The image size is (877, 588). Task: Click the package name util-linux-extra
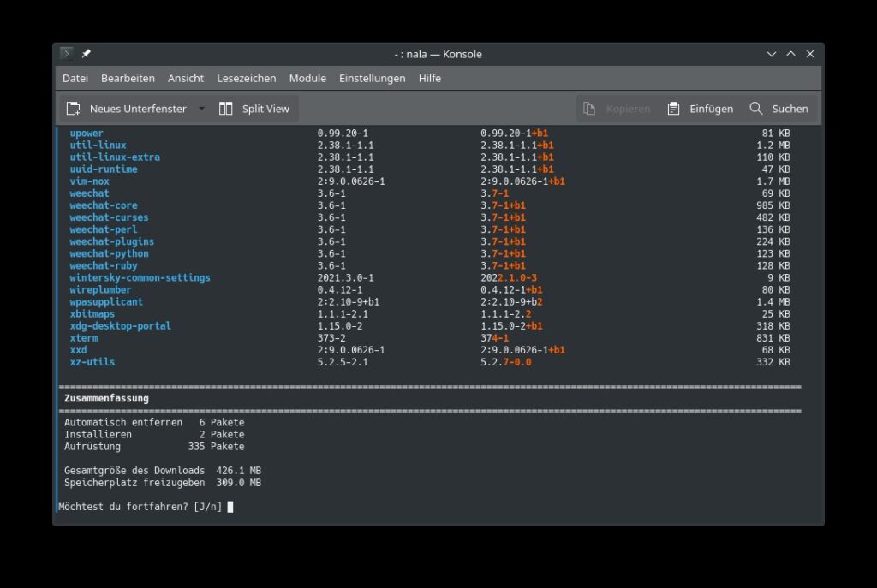pyautogui.click(x=115, y=157)
